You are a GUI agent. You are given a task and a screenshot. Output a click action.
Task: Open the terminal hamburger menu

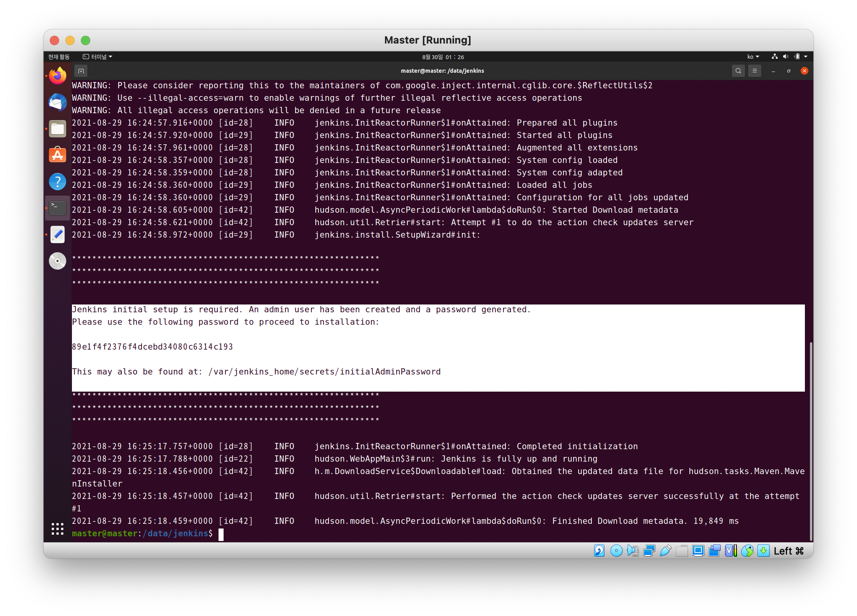tap(754, 71)
